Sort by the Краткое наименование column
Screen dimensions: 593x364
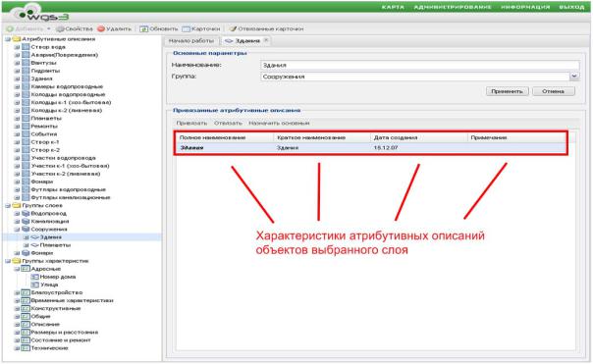pyautogui.click(x=322, y=137)
